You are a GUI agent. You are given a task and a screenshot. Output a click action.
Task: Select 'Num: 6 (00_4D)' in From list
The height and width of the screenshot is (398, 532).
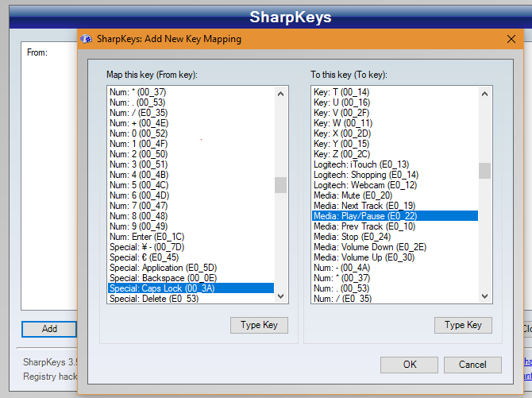191,195
